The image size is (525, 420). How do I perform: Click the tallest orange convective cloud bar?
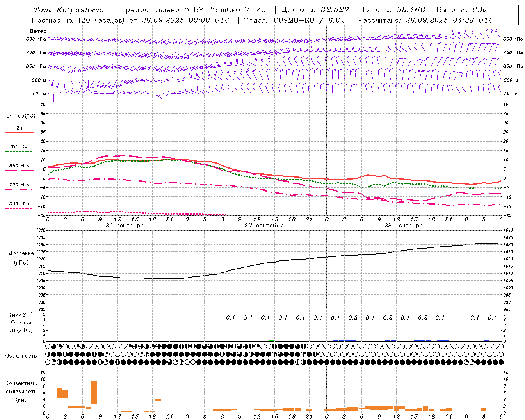[x=94, y=393]
